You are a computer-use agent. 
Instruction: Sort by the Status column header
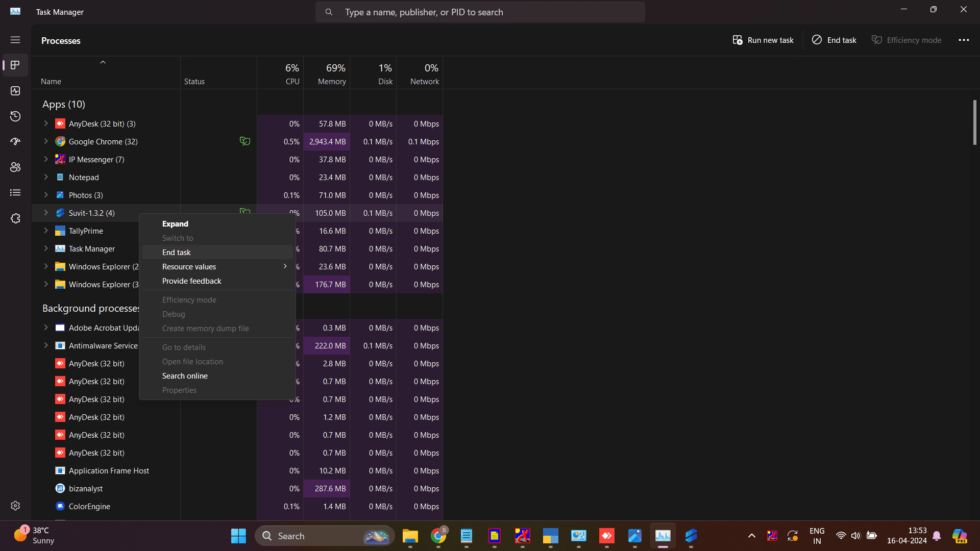218,72
